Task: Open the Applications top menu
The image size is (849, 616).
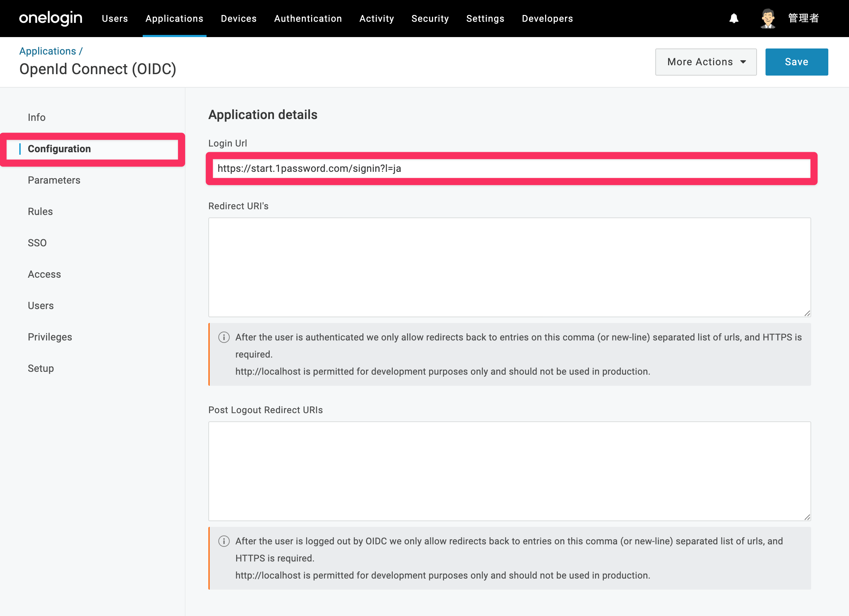Action: pos(174,18)
